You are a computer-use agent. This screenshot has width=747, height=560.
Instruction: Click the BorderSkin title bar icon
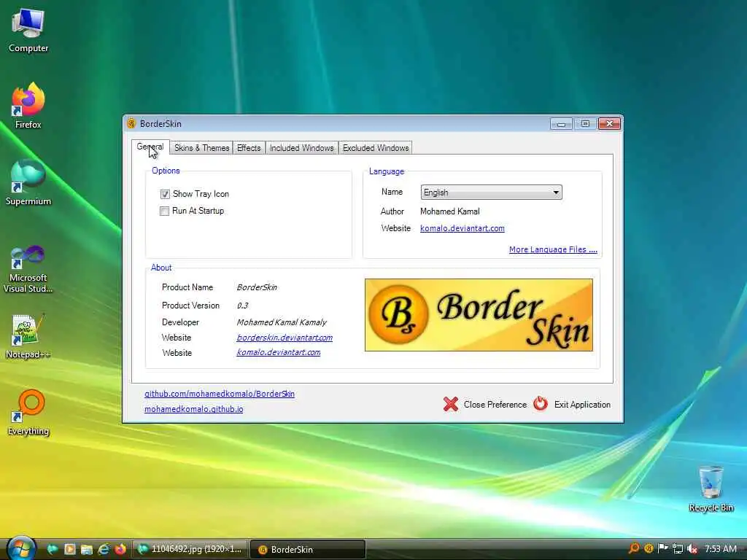131,124
